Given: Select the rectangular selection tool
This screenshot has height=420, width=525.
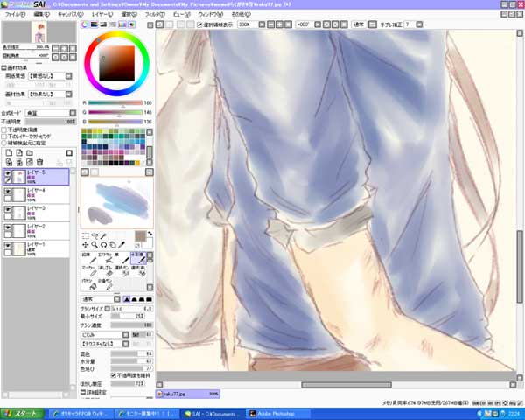Looking at the screenshot, I should 86,235.
